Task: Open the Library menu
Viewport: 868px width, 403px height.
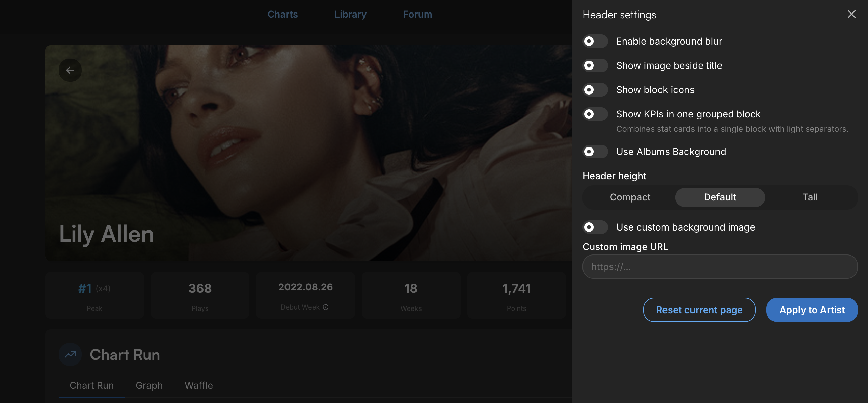Action: (x=350, y=14)
